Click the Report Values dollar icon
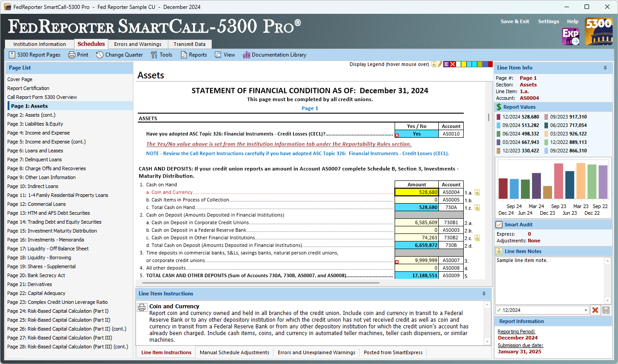 point(499,107)
